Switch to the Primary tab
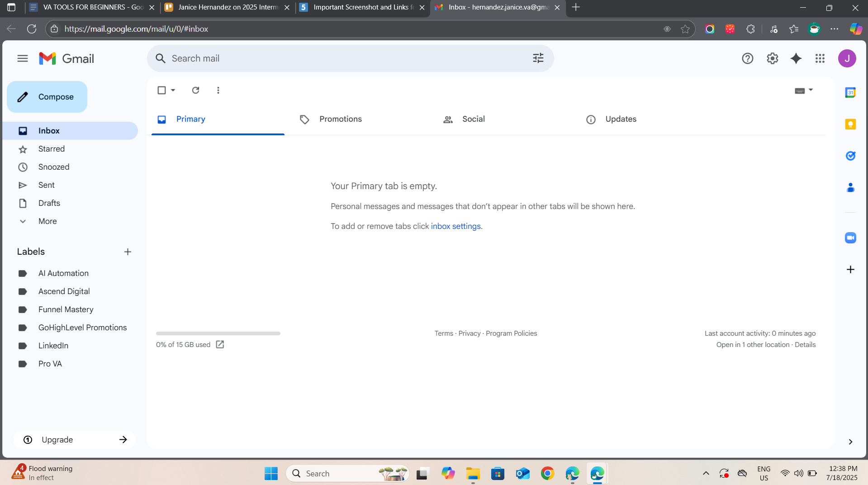 [x=218, y=119]
